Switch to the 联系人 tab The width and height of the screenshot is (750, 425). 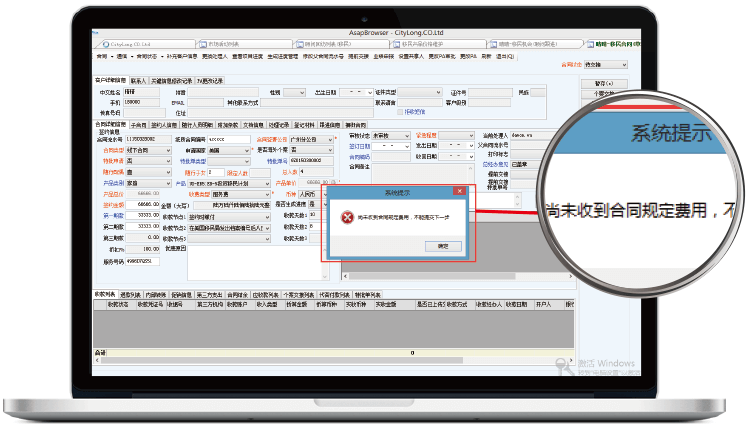coord(138,81)
